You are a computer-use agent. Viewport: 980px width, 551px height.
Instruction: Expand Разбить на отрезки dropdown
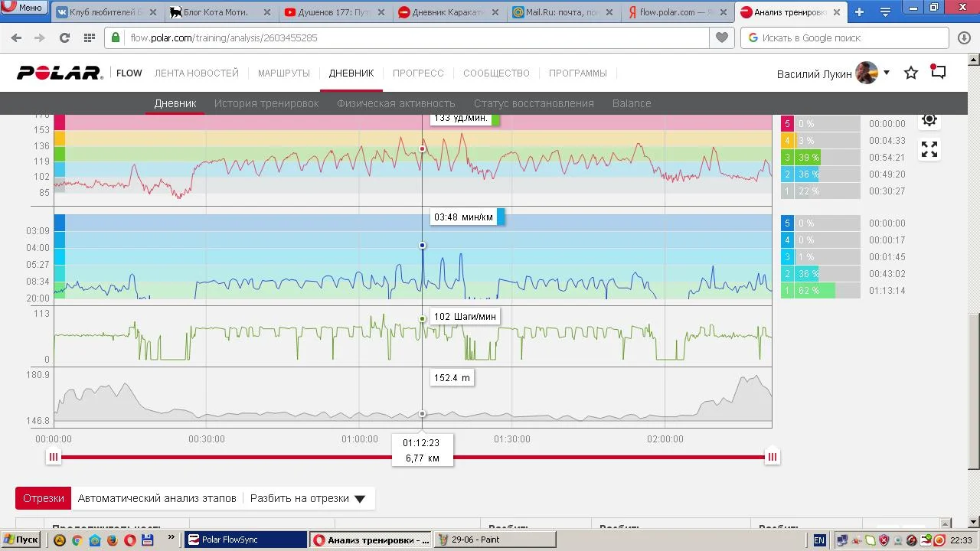pyautogui.click(x=307, y=498)
